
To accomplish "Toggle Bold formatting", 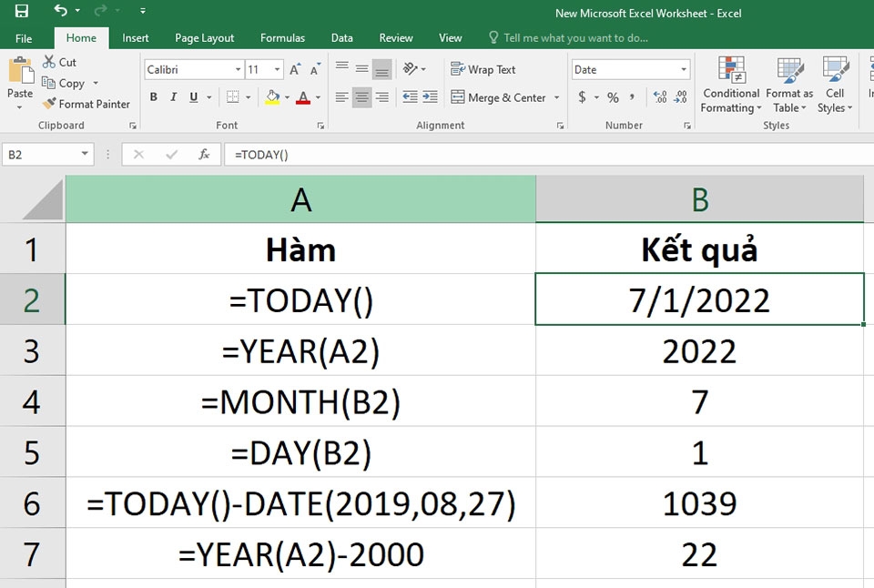I will tap(153, 97).
